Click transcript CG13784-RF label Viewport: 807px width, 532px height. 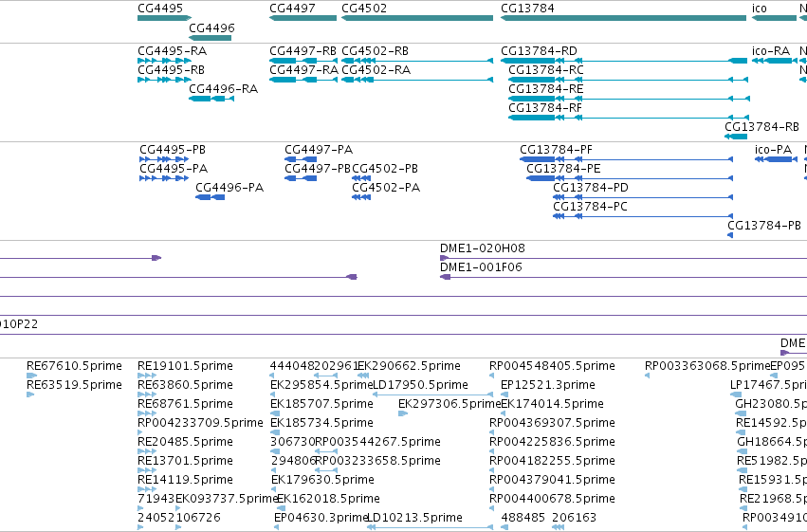(545, 107)
